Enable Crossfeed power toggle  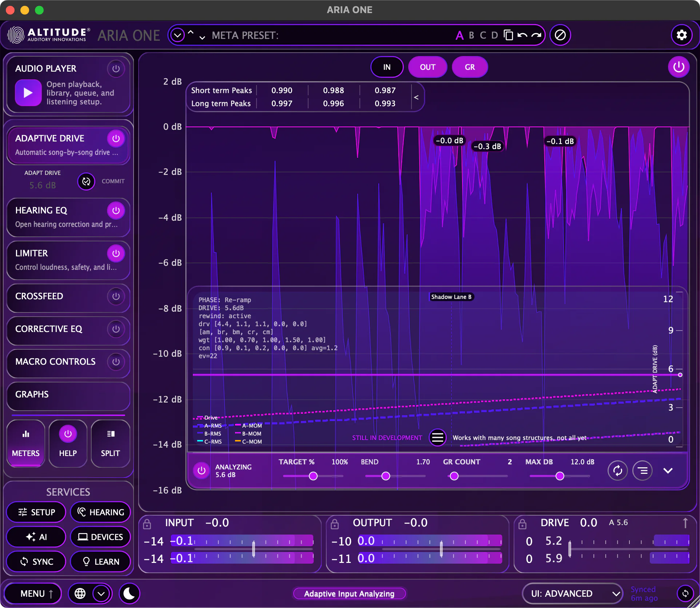116,296
